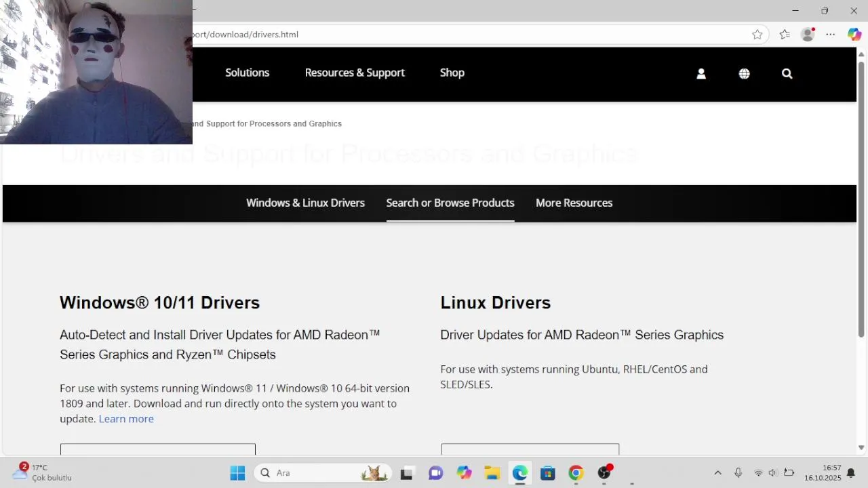This screenshot has width=868, height=488.
Task: Switch to Microsoft Edge taskbar icon
Action: pos(520,473)
